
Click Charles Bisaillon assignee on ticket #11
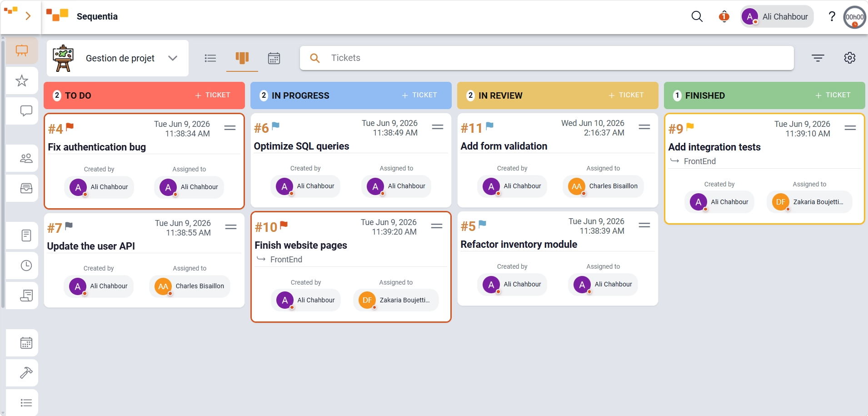point(603,186)
